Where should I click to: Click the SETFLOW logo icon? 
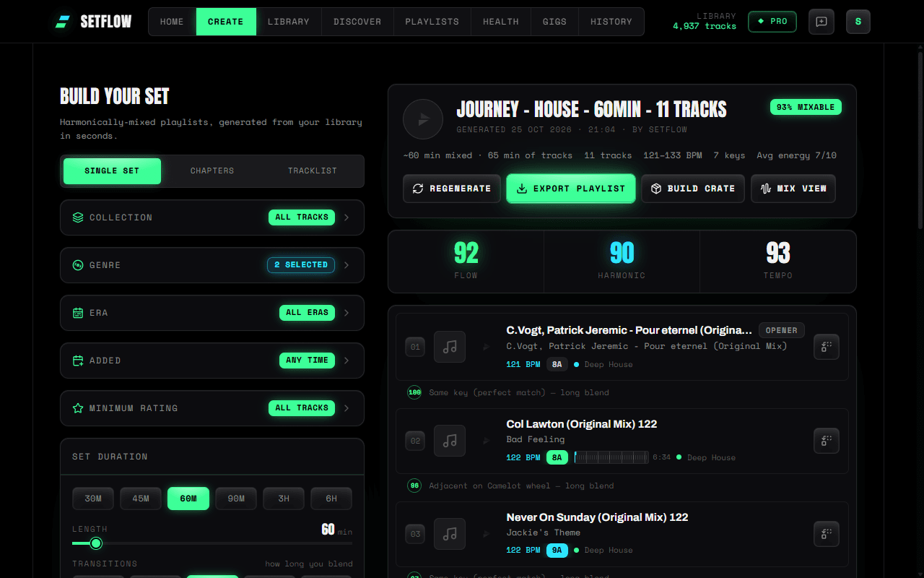pyautogui.click(x=63, y=22)
